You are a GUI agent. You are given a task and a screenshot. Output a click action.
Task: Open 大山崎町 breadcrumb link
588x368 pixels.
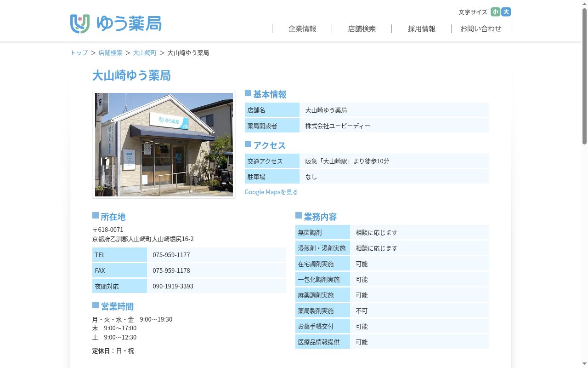click(x=145, y=53)
